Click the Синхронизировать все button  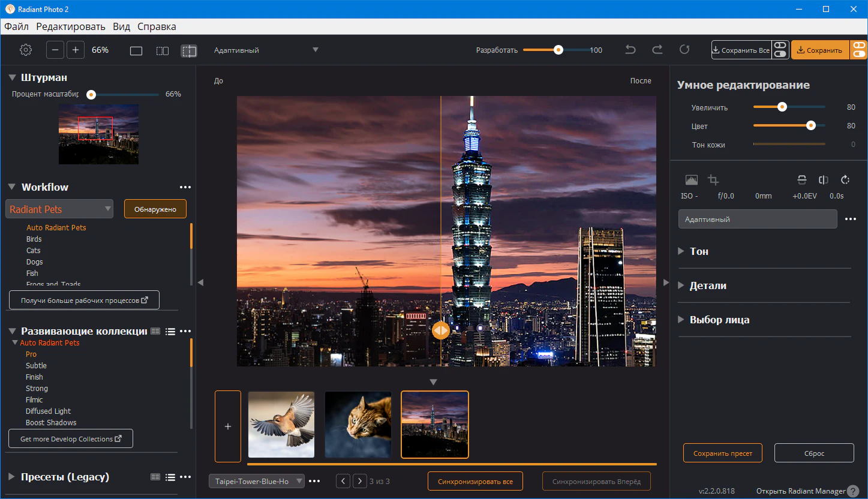click(474, 482)
